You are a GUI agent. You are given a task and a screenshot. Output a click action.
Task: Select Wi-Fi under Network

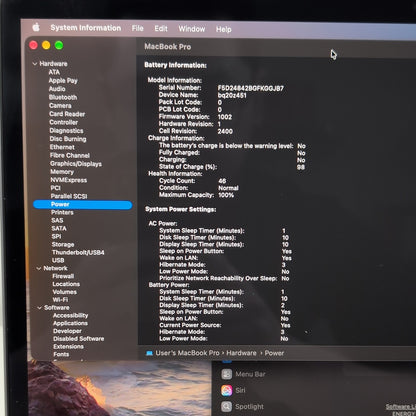pos(60,300)
